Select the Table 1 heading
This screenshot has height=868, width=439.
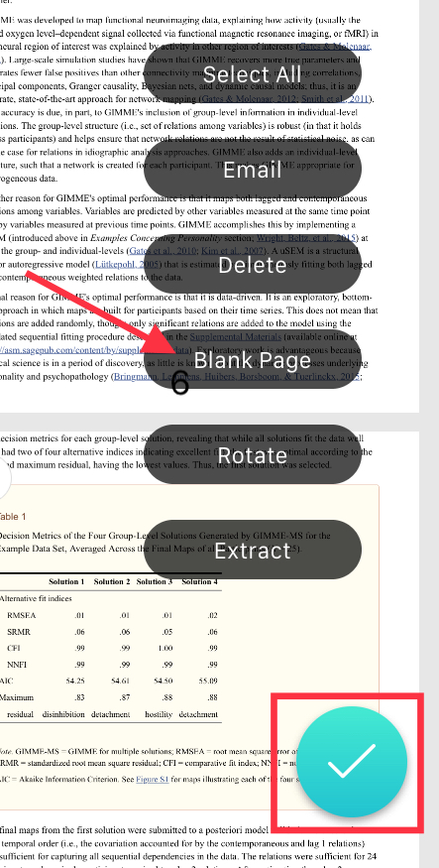pos(12,517)
